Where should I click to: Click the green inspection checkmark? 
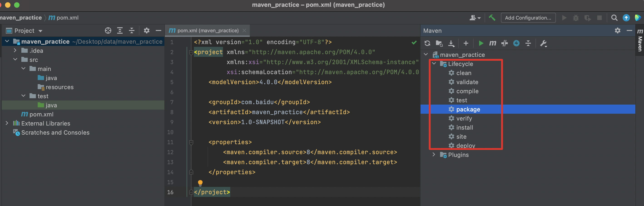(414, 42)
